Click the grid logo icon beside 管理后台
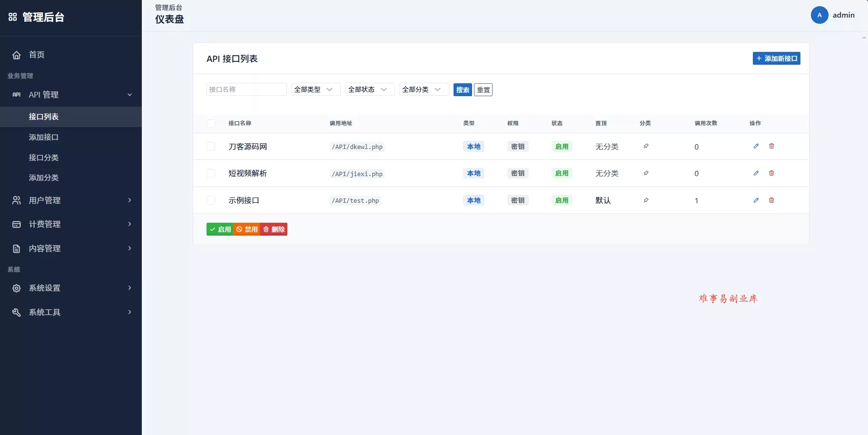This screenshot has width=868, height=435. (13, 17)
